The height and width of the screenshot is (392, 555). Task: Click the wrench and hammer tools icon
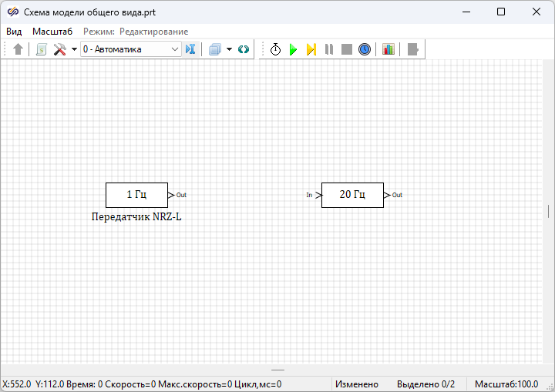coord(59,49)
